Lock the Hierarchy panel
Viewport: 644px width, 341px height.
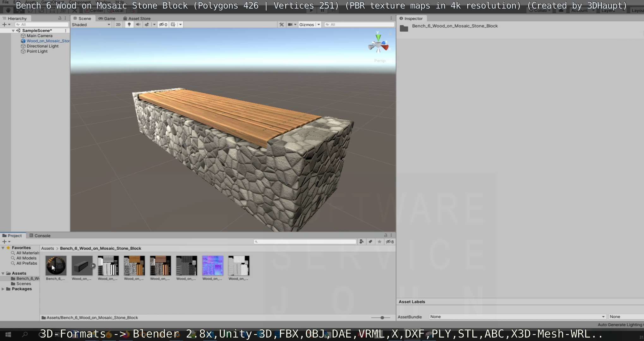60,18
